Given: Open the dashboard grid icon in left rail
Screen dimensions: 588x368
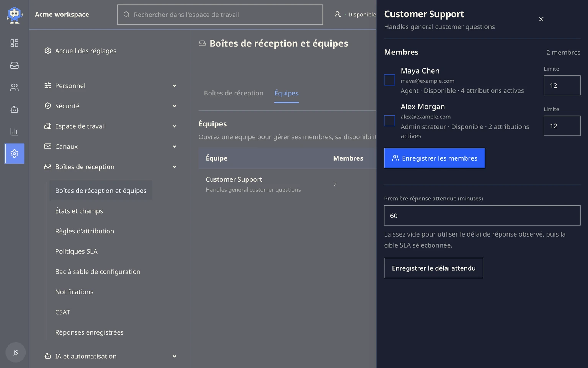Looking at the screenshot, I should (15, 43).
